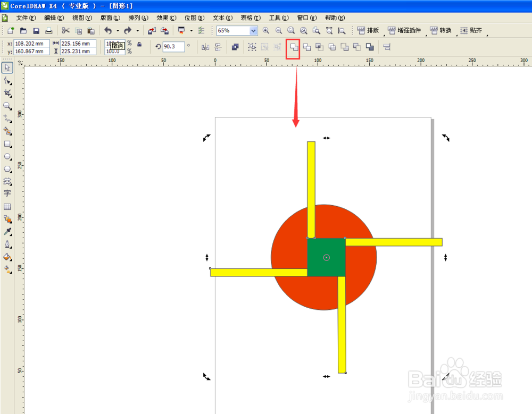Select the Pick tool in toolbox
This screenshot has width=532, height=414.
tap(7, 68)
